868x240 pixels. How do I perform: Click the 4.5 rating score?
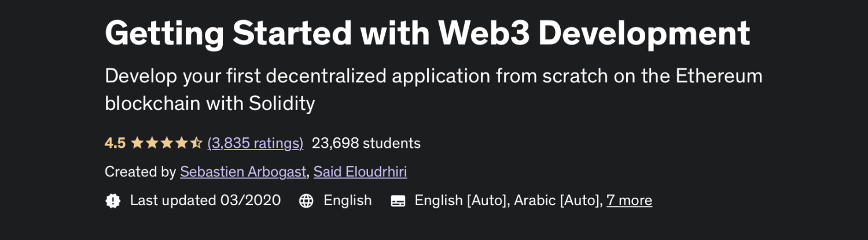pos(115,143)
